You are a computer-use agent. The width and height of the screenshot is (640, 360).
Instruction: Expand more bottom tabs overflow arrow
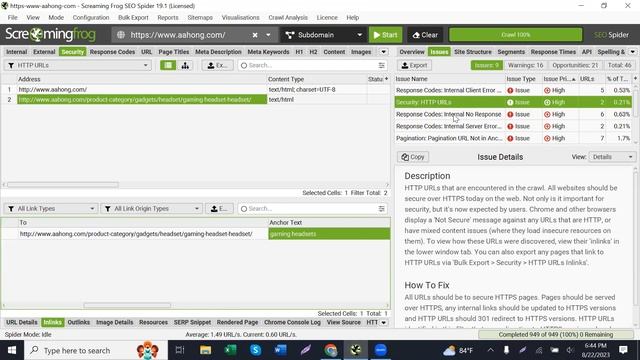383,322
